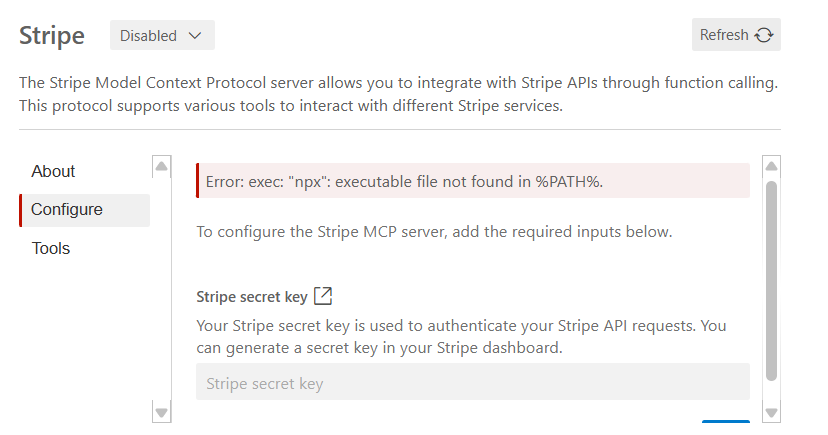
Task: Click the Stripe page heading
Action: tap(52, 36)
